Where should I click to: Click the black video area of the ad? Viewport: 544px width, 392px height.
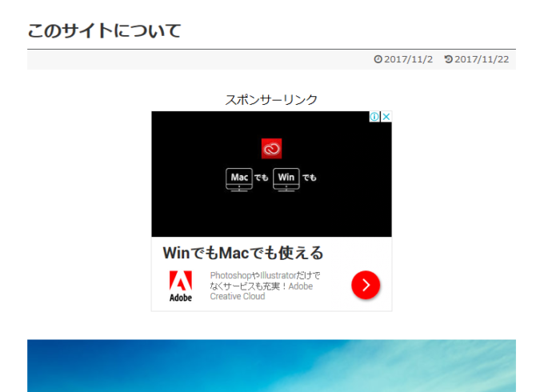click(x=272, y=174)
